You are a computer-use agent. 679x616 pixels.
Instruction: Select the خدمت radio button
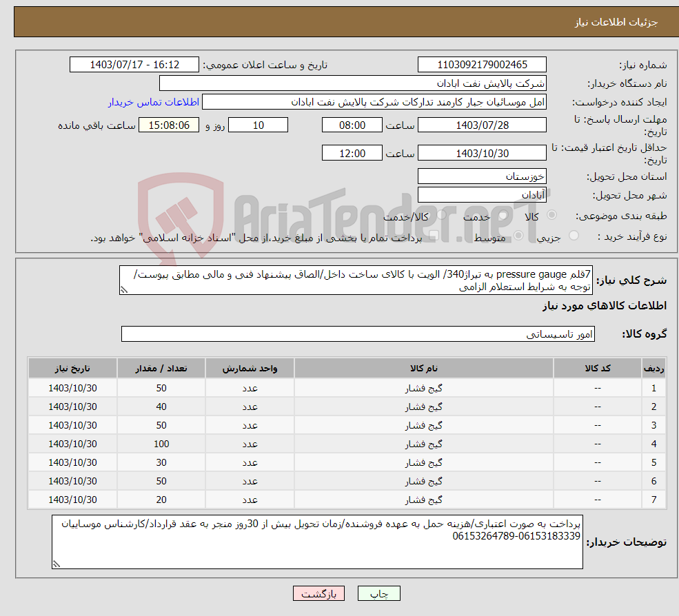pos(503,215)
